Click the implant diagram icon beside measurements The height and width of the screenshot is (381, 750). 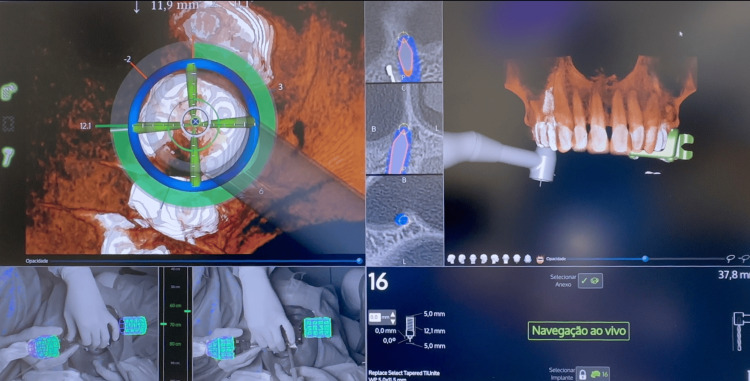click(x=410, y=328)
